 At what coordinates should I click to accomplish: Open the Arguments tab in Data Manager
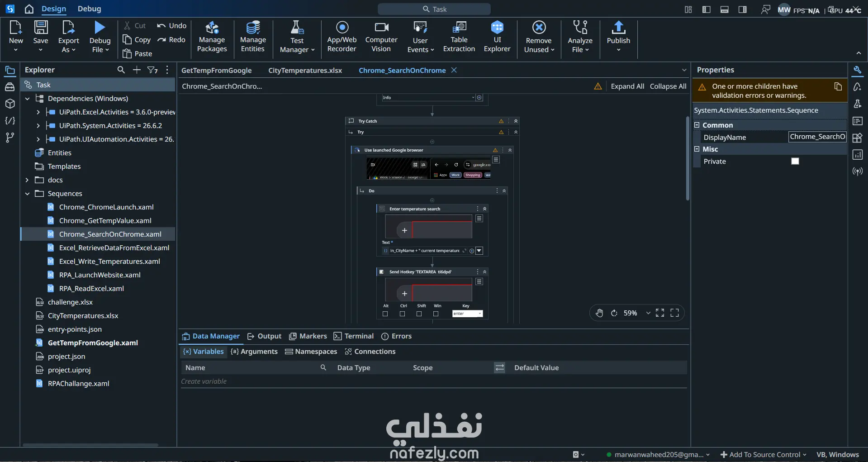point(254,352)
